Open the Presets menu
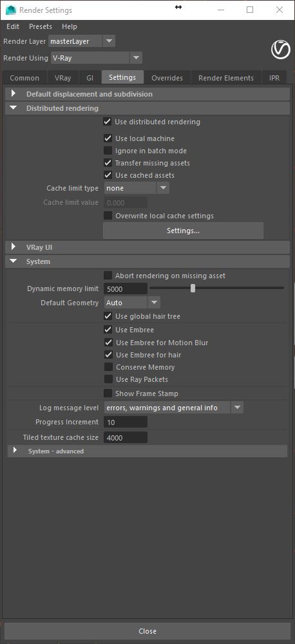The height and width of the screenshot is (644, 295). 41,26
